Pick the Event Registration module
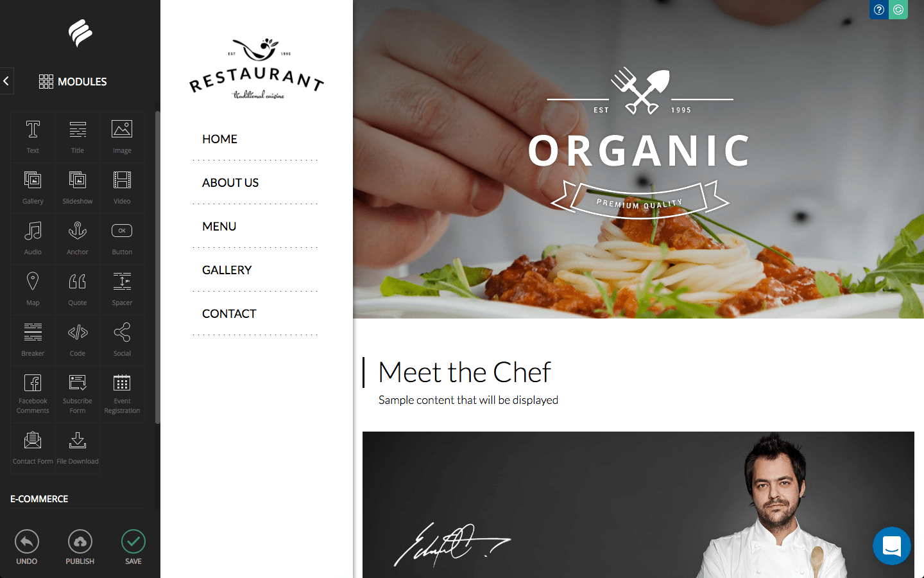 [122, 394]
